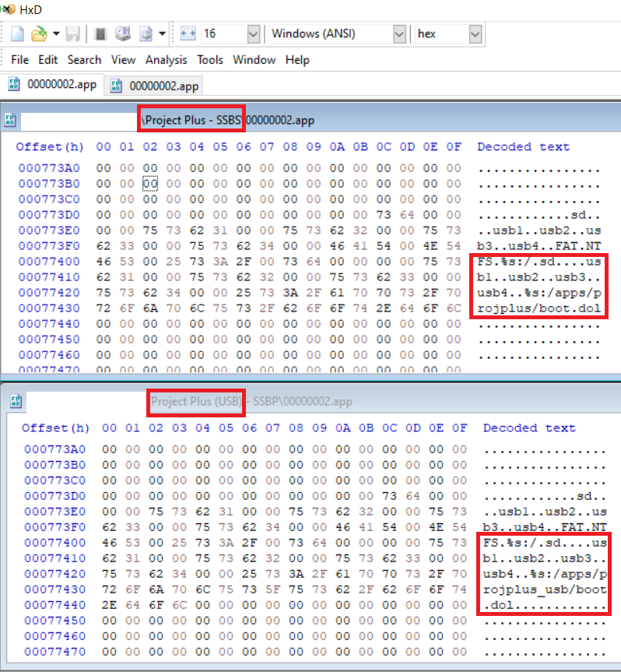The image size is (621, 672).
Task: Select byte 00 at offset 000773B2
Action: 150,184
